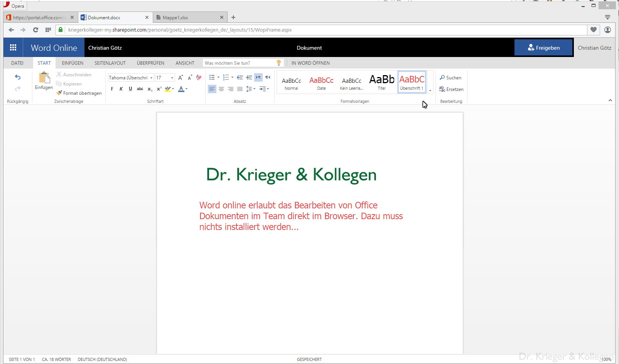The image size is (619, 364).
Task: Toggle underline formatting (U)
Action: [x=130, y=89]
